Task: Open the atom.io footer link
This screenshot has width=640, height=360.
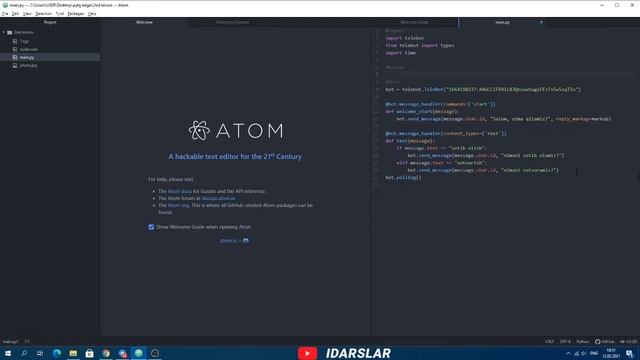Action: click(229, 241)
